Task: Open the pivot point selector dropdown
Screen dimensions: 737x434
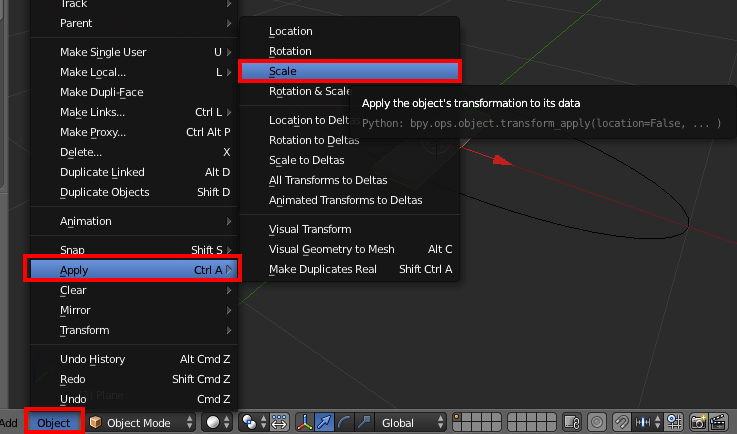Action: coord(253,423)
